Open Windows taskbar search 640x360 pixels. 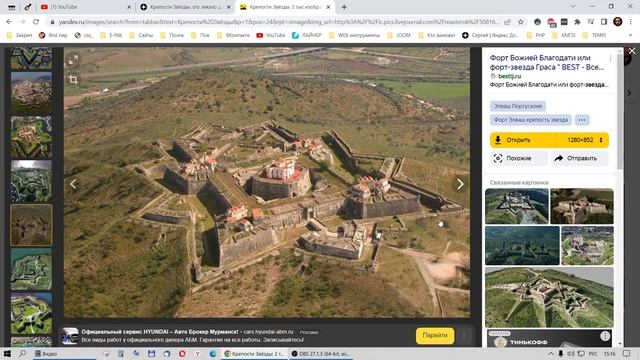pos(22,353)
